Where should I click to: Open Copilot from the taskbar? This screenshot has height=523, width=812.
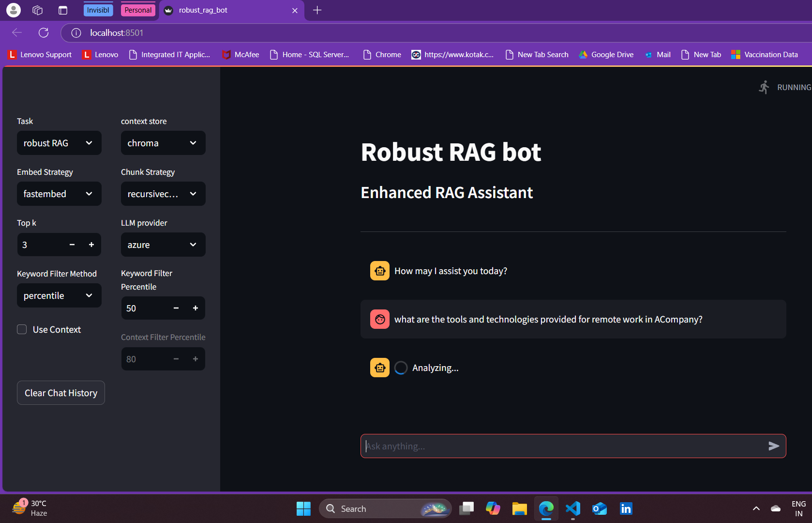(493, 508)
